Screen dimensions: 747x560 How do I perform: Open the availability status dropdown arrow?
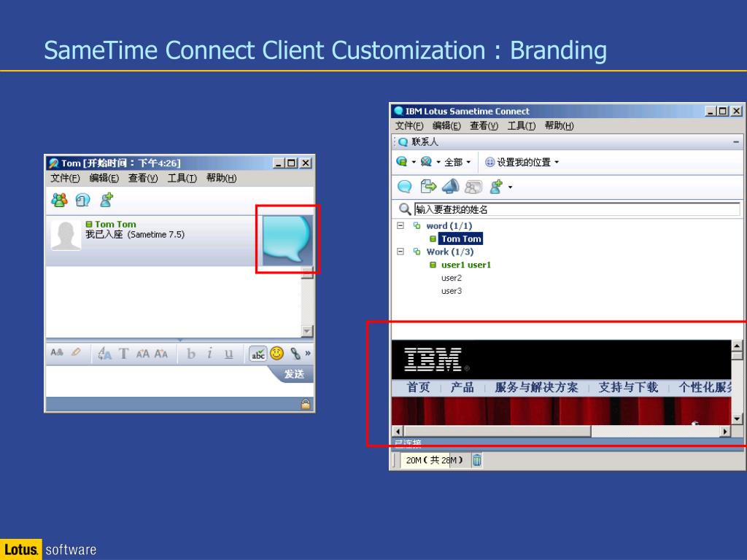(414, 162)
